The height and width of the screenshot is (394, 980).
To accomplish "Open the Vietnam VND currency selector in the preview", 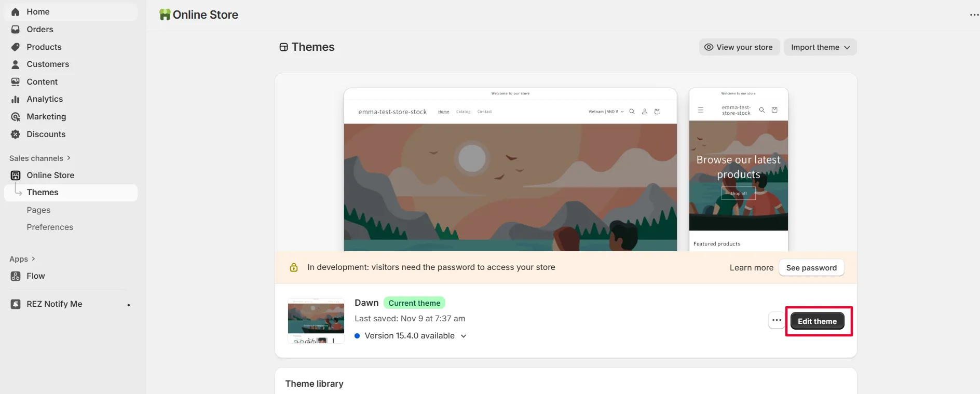I will (x=606, y=112).
